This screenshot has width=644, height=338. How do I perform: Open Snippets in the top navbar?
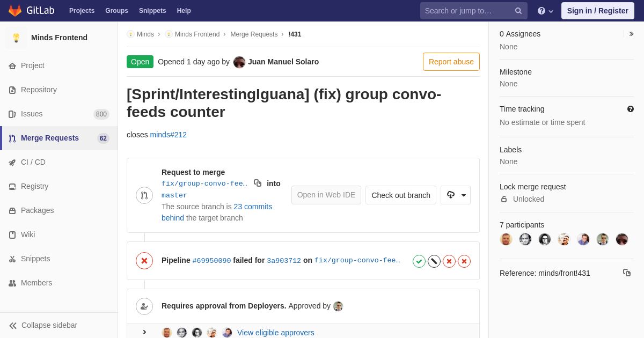click(x=152, y=11)
